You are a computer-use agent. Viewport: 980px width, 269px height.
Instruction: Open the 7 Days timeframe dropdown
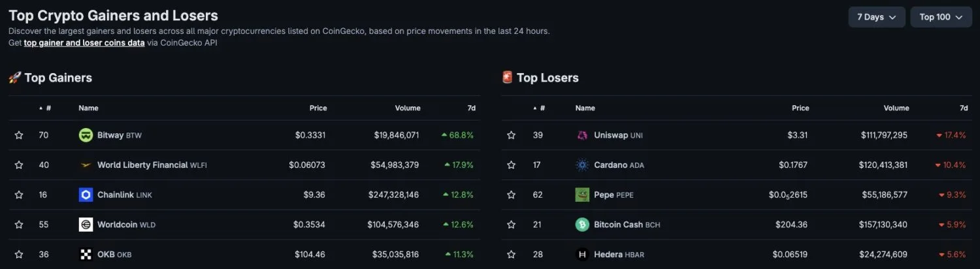point(877,17)
